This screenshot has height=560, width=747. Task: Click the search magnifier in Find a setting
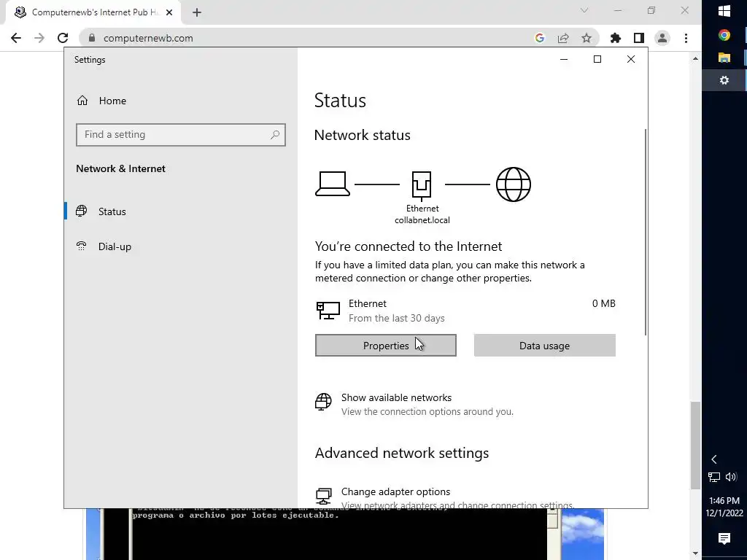pyautogui.click(x=275, y=135)
